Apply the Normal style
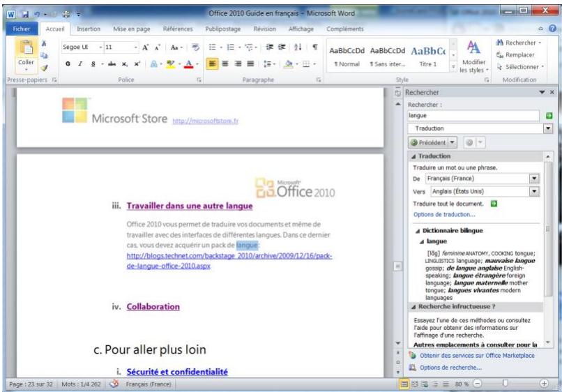The image size is (562, 392). click(x=347, y=56)
